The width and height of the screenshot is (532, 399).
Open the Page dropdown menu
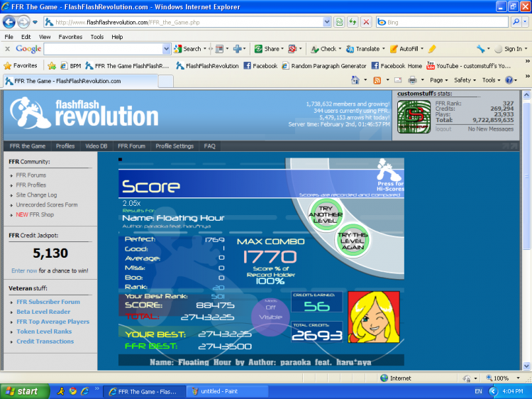point(438,80)
